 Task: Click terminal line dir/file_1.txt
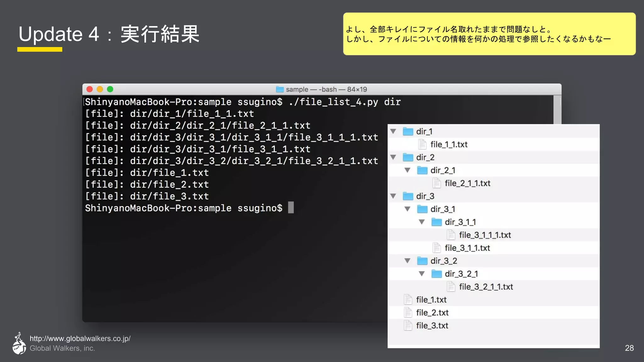[147, 173]
